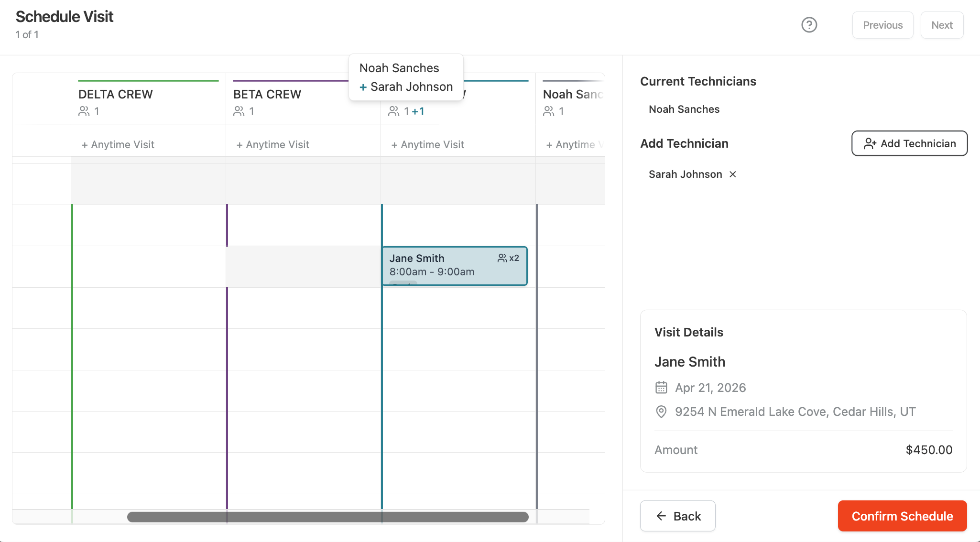
Task: Click the Previous button
Action: pos(882,25)
